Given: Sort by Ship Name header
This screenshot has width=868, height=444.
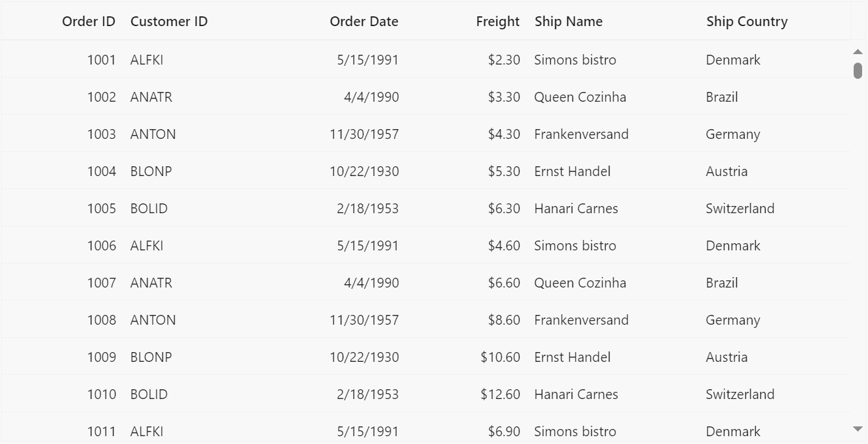Looking at the screenshot, I should tap(568, 22).
